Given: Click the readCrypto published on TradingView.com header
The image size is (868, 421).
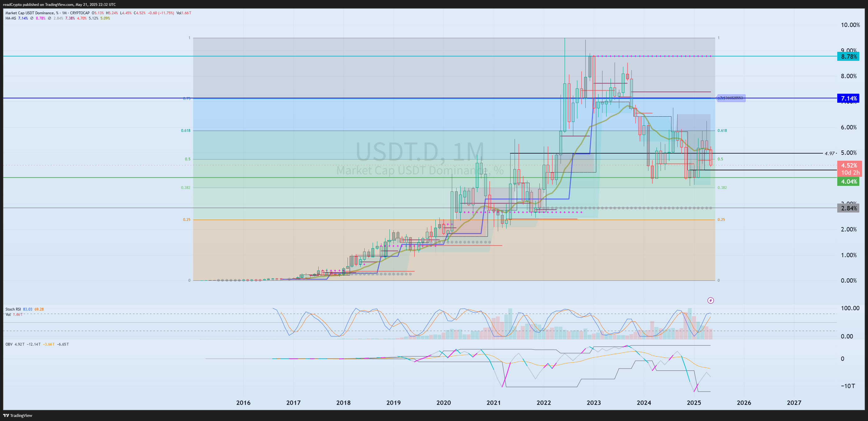Looking at the screenshot, I should pyautogui.click(x=59, y=4).
